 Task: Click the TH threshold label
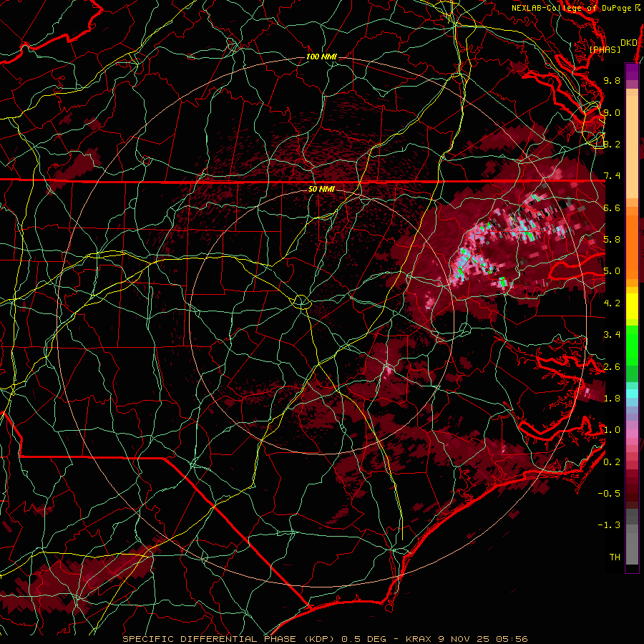pyautogui.click(x=615, y=557)
